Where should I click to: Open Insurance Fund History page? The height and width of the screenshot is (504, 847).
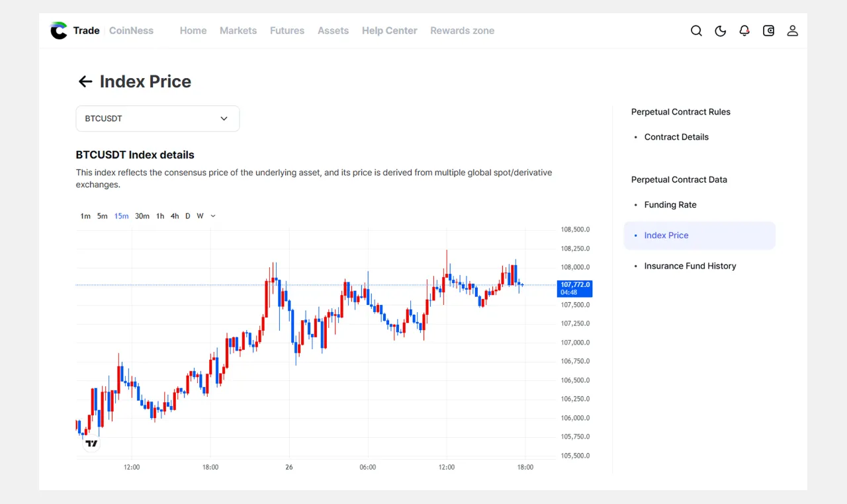tap(690, 266)
